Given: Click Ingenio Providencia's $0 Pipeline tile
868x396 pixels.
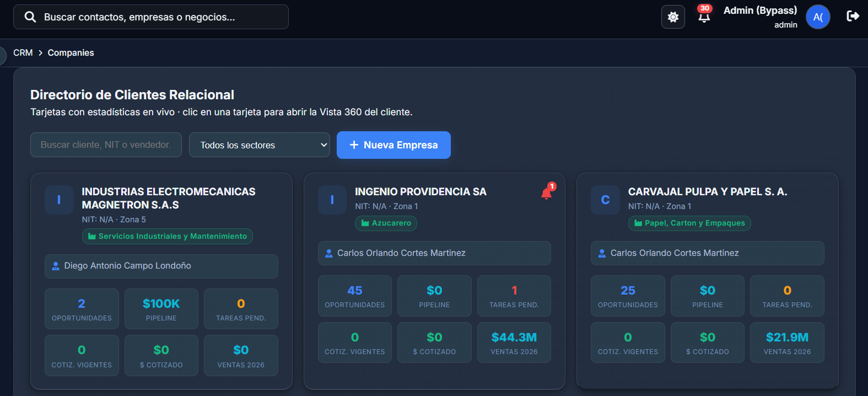Looking at the screenshot, I should 434,296.
